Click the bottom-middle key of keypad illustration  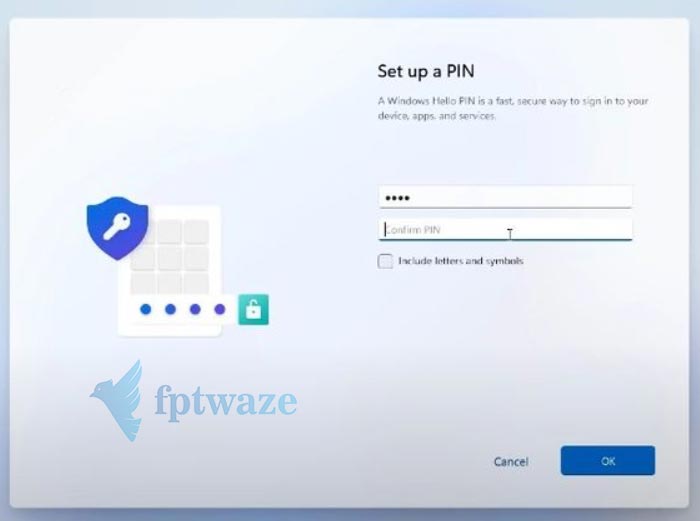170,283
